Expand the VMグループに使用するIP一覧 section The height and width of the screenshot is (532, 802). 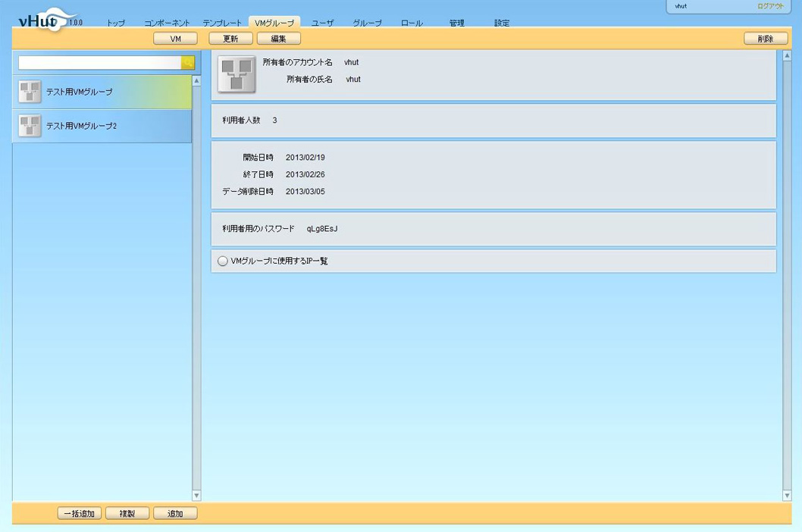pos(223,261)
